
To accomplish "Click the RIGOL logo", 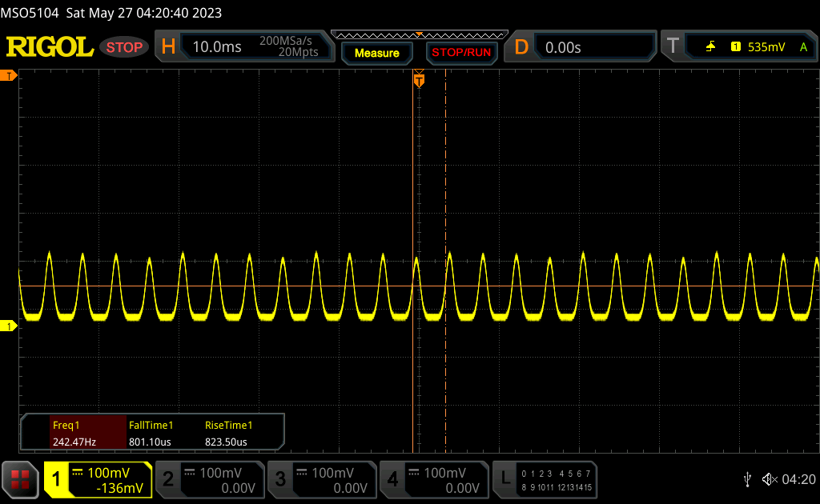I will [x=50, y=47].
